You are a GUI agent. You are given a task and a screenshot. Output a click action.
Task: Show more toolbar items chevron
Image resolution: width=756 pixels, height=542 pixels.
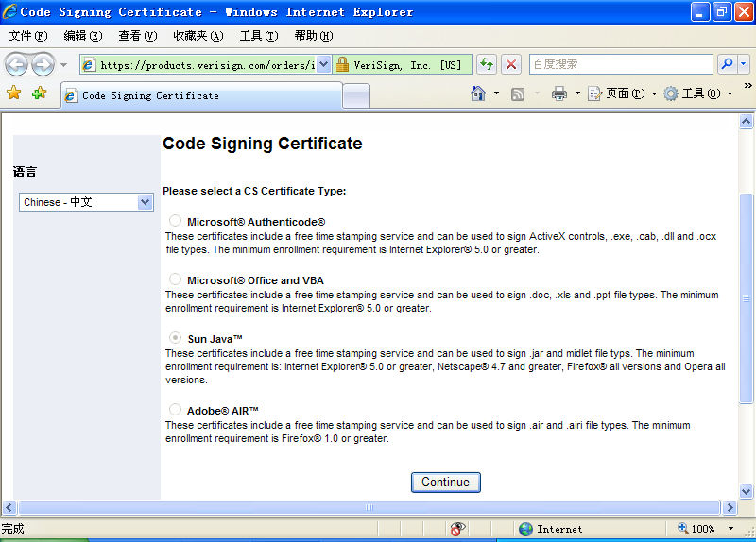(747, 86)
